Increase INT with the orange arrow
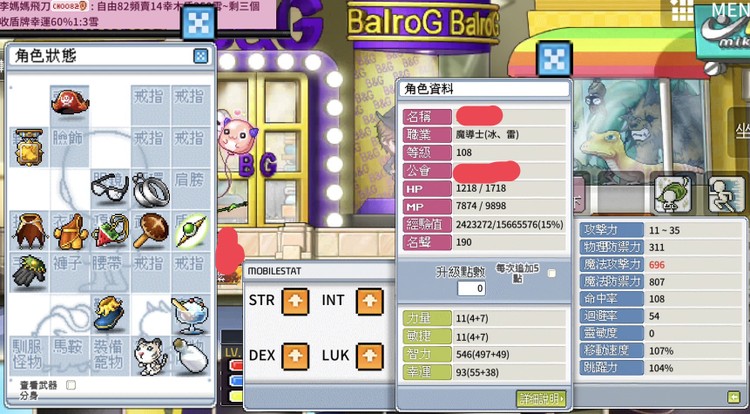Image resolution: width=750 pixels, height=414 pixels. (x=370, y=302)
